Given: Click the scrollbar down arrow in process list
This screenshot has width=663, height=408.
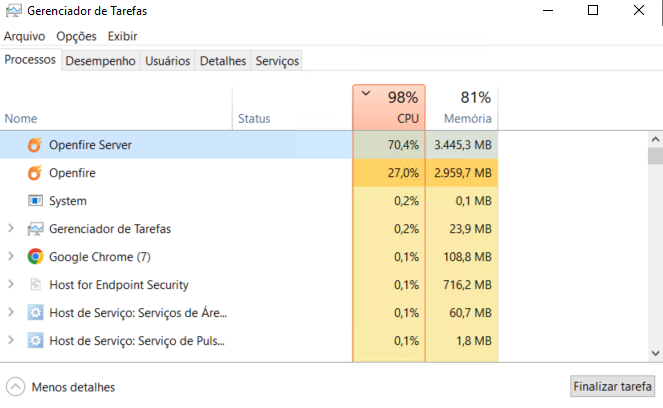Looking at the screenshot, I should [655, 353].
